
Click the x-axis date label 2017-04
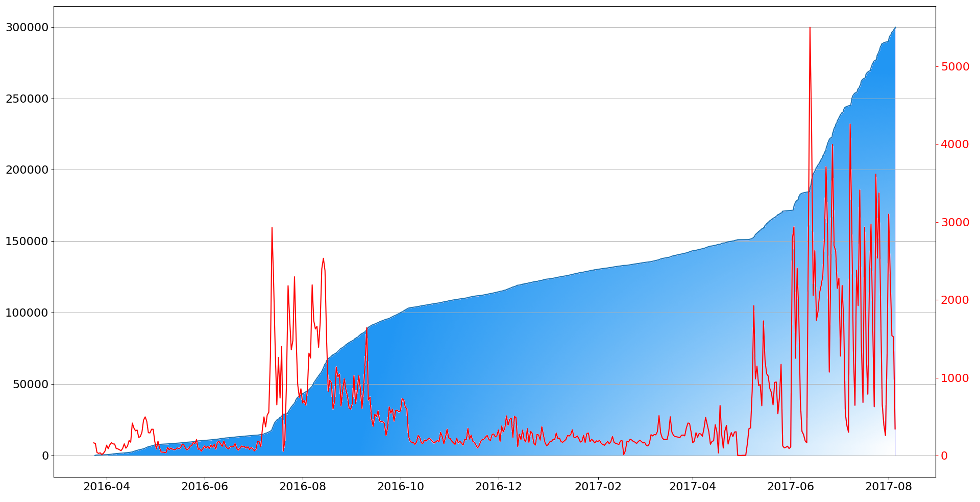(x=693, y=487)
